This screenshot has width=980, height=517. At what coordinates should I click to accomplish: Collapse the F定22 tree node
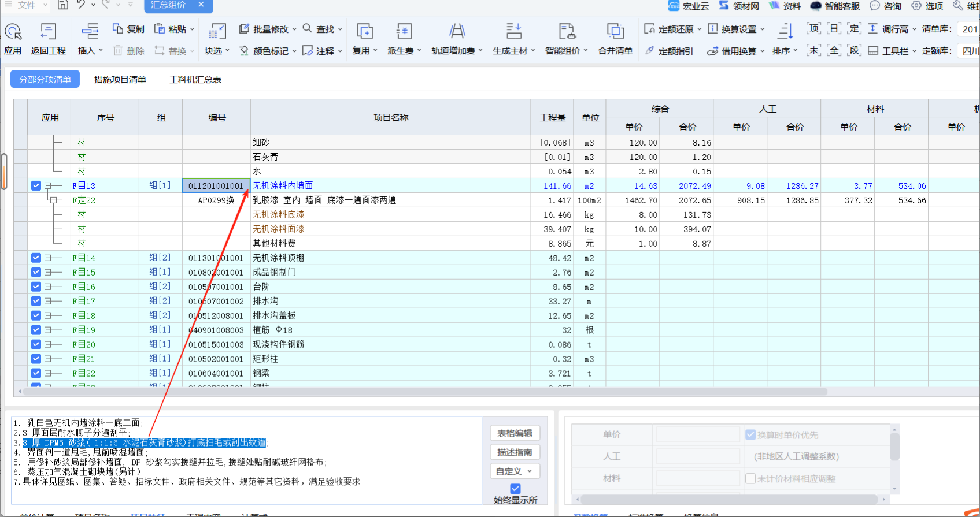(x=53, y=200)
